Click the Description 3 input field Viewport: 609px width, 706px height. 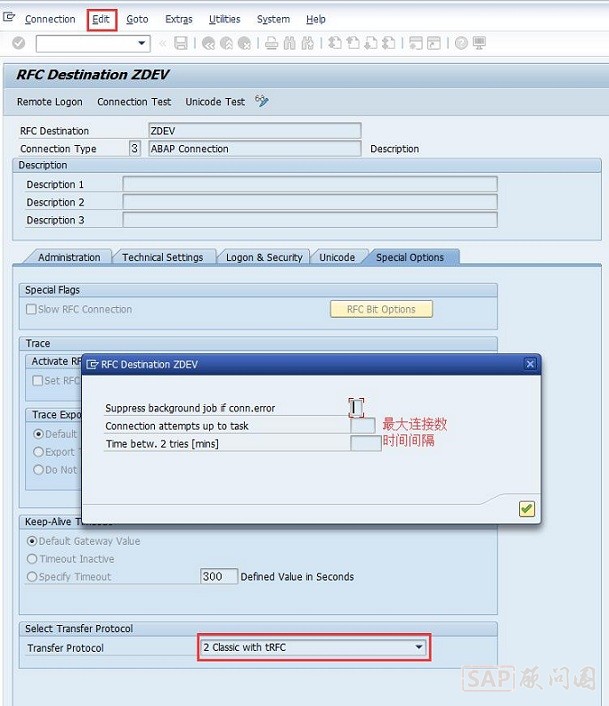click(310, 220)
